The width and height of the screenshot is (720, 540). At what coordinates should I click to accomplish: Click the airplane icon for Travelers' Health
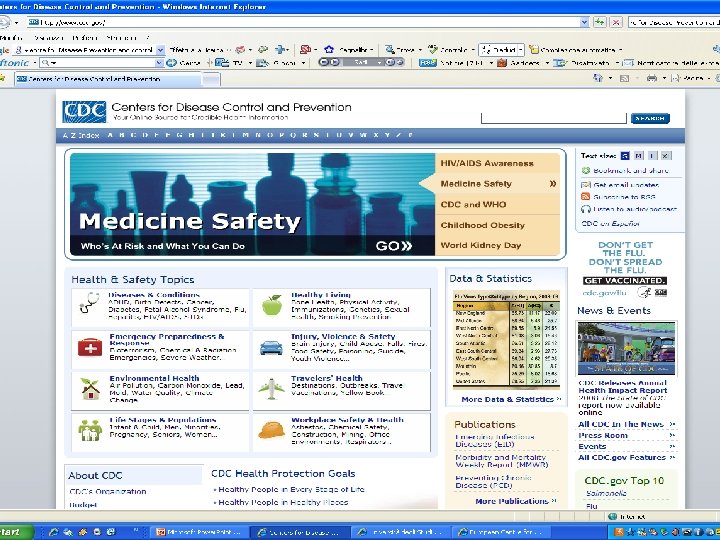(271, 388)
